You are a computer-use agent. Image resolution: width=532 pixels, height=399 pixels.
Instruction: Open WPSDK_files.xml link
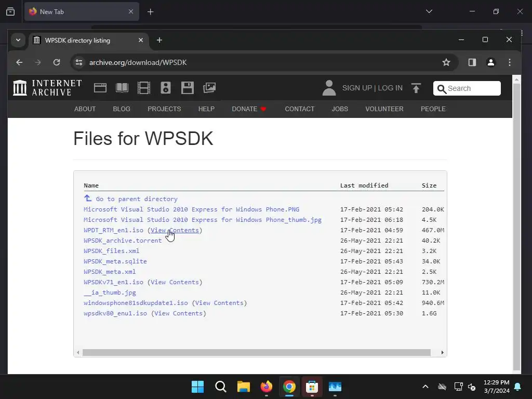coord(111,251)
